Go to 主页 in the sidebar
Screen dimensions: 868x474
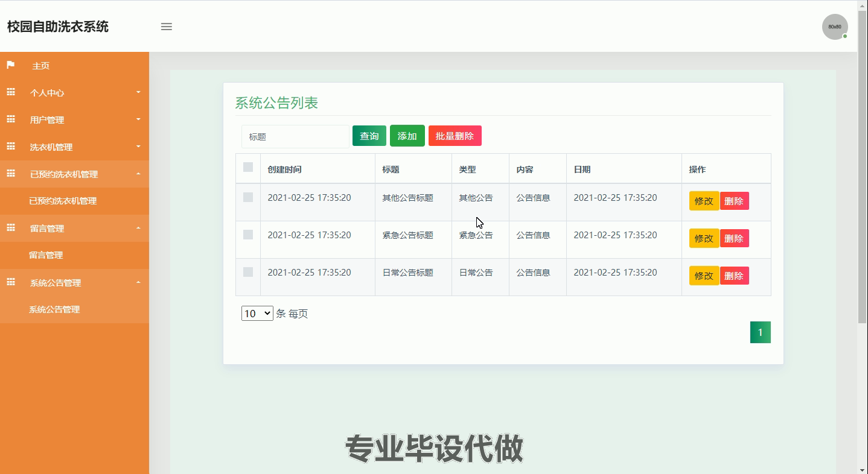pyautogui.click(x=74, y=66)
